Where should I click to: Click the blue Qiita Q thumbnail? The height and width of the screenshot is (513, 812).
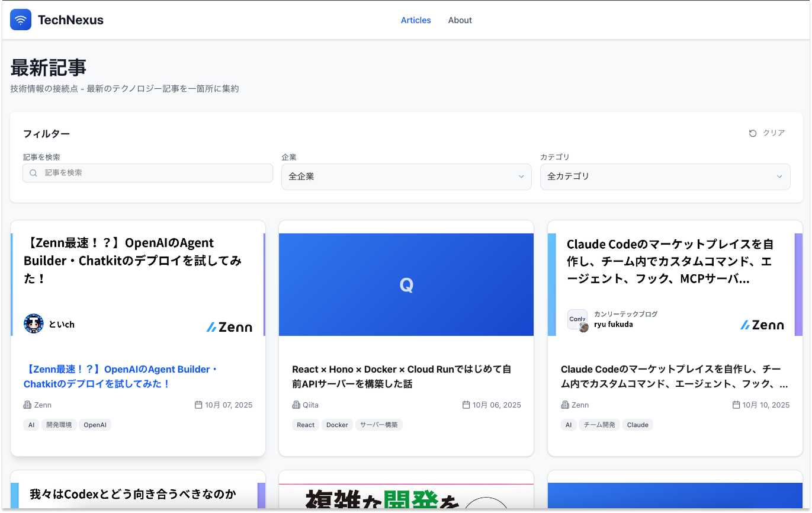click(406, 285)
